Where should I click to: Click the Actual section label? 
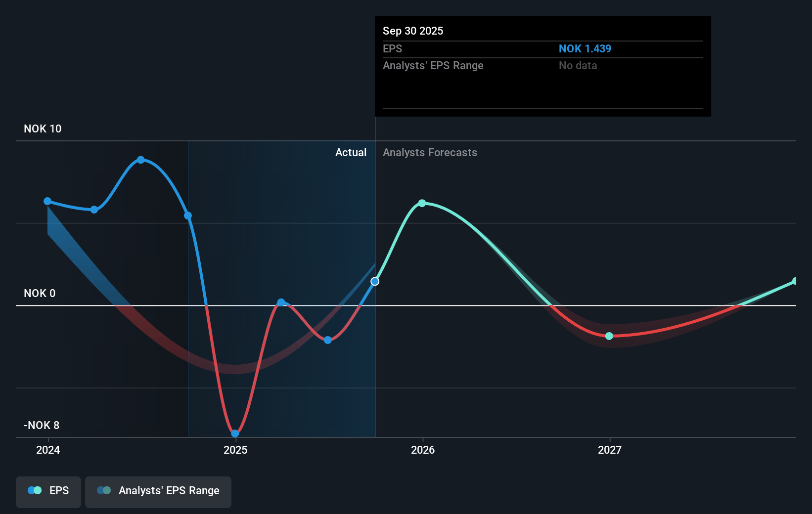point(351,152)
